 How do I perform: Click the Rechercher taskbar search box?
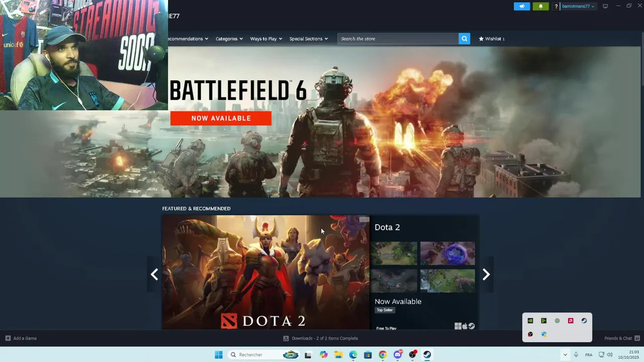pos(264,354)
